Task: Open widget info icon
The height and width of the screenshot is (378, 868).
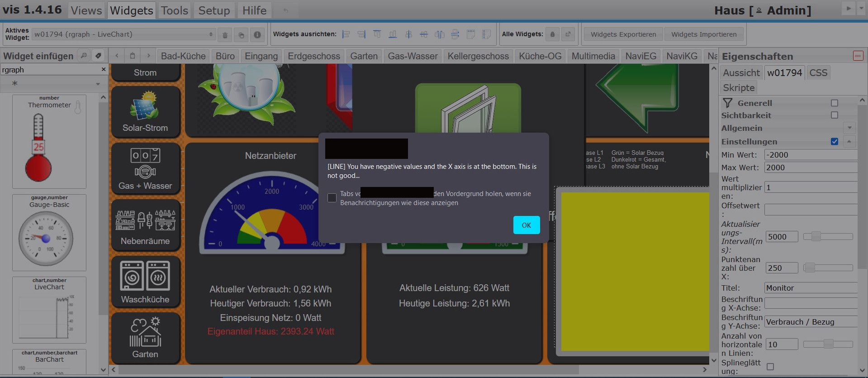Action: click(257, 35)
